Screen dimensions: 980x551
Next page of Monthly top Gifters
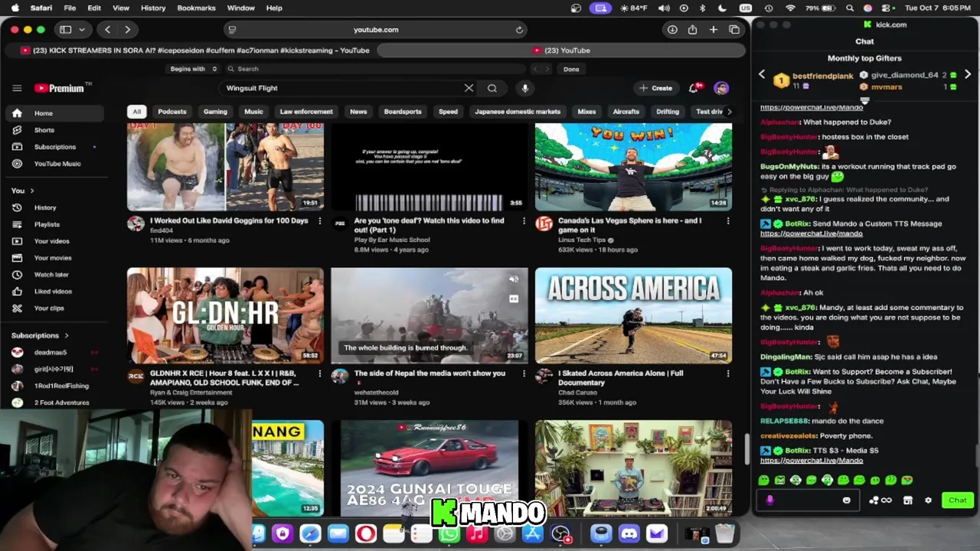tap(968, 74)
